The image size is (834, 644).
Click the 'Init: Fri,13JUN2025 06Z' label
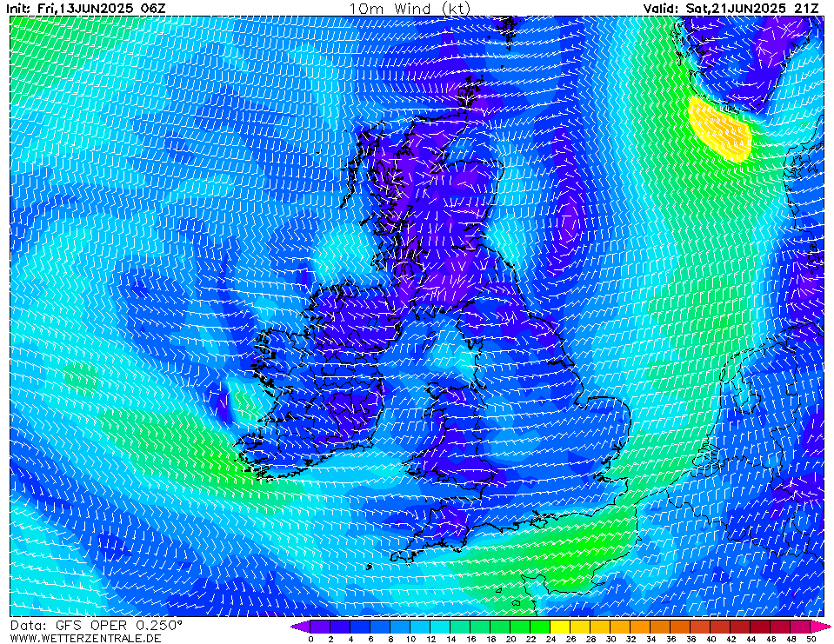[86, 8]
